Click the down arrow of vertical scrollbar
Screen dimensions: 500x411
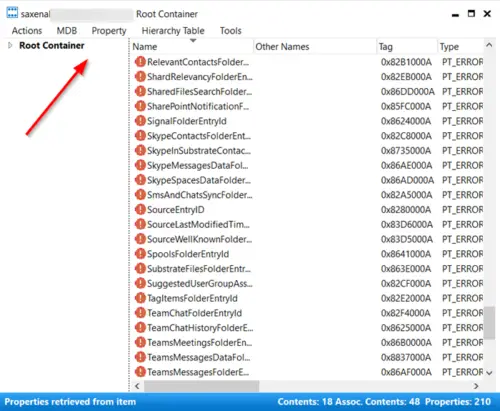pos(489,373)
